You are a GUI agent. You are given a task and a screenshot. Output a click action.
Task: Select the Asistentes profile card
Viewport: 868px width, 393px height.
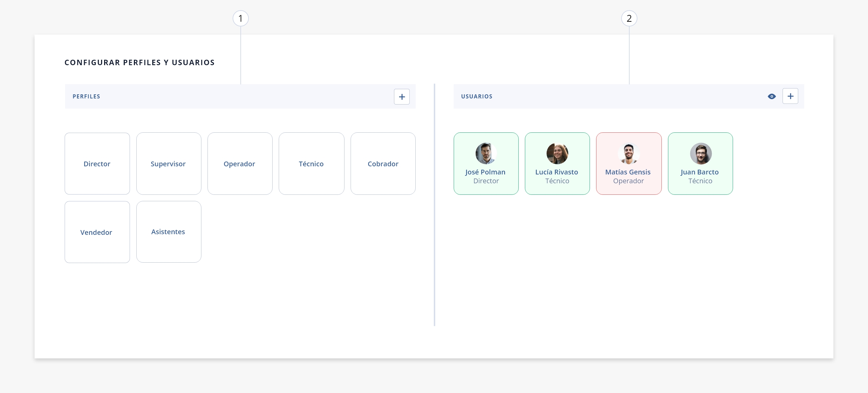(x=169, y=232)
